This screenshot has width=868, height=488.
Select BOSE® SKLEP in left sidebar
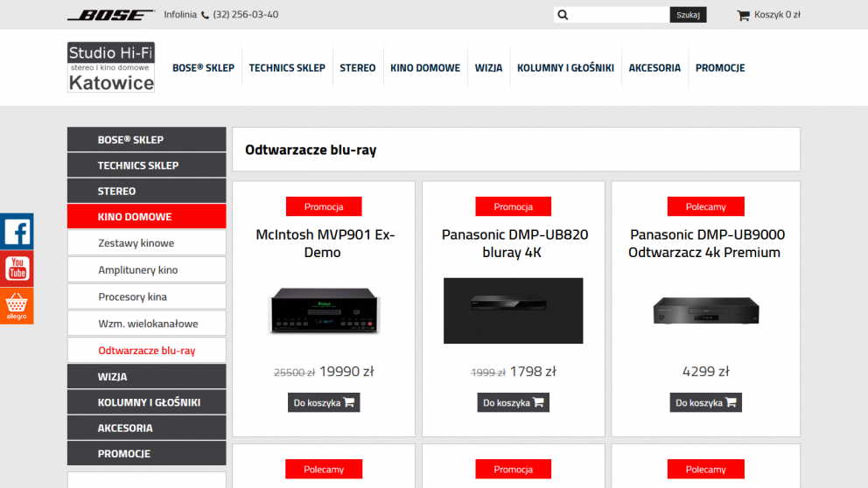[147, 139]
